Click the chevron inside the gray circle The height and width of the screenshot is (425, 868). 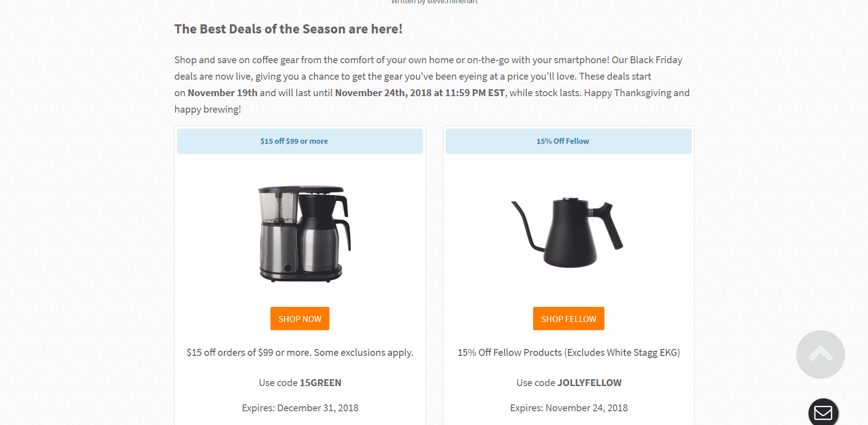click(820, 354)
